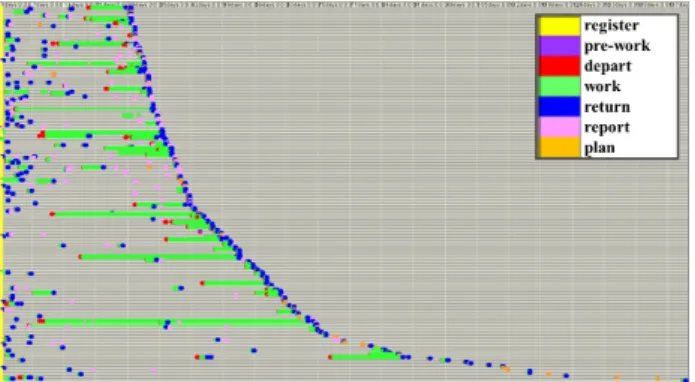The height and width of the screenshot is (382, 695).
Task: Click the blue return legend swatch
Action: (x=559, y=107)
